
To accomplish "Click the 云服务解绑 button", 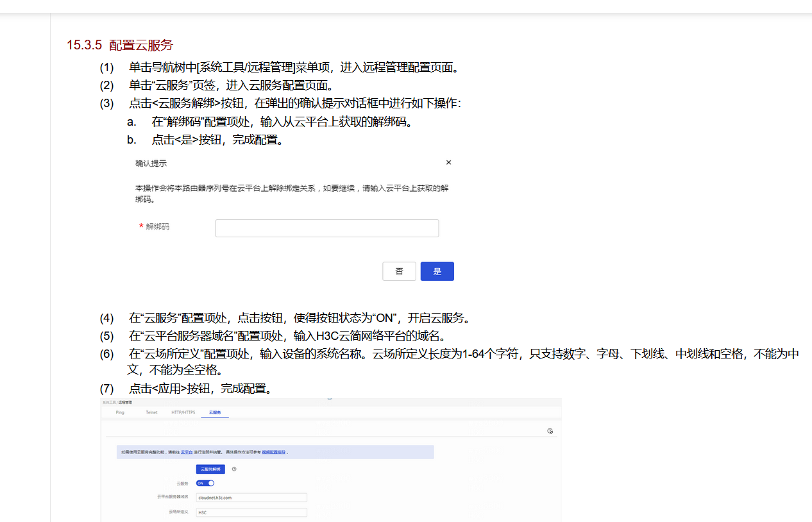I will click(210, 469).
